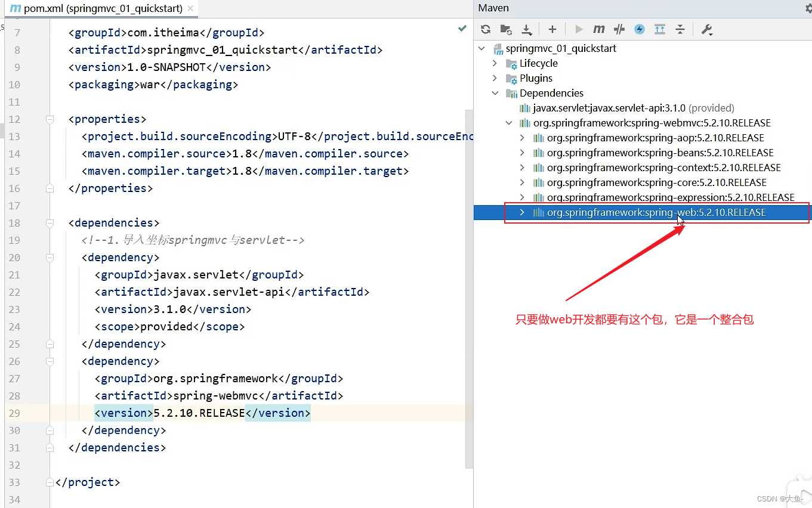Fold properties block at line 12
This screenshot has height=508, width=812.
(50, 119)
